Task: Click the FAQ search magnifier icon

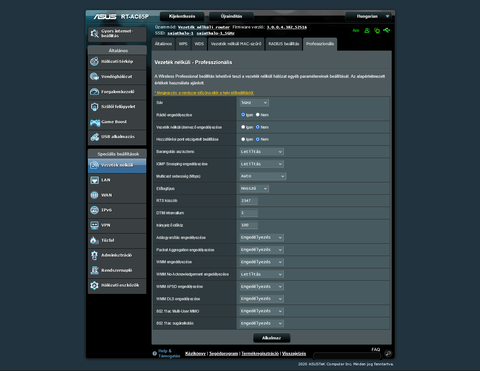Action: (x=388, y=354)
